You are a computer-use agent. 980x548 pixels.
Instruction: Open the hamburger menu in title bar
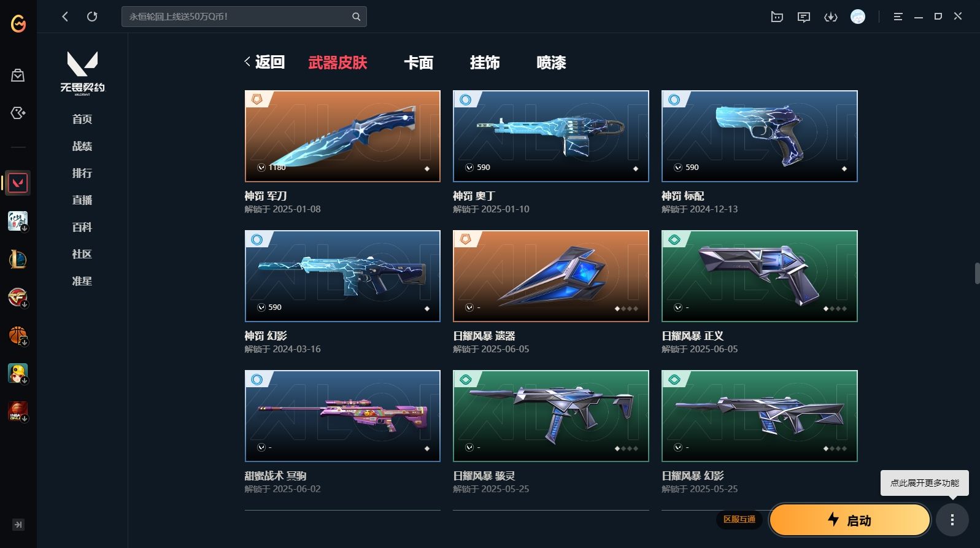pos(898,17)
